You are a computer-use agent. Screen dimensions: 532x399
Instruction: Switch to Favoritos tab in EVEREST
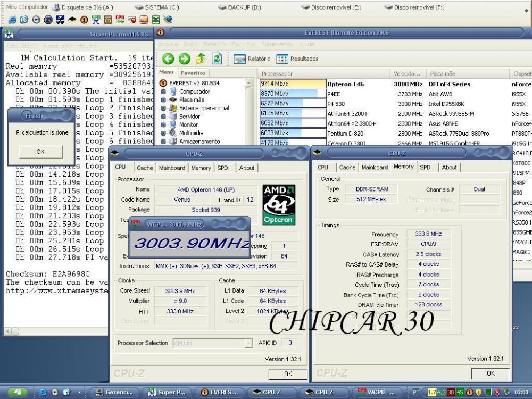point(193,73)
